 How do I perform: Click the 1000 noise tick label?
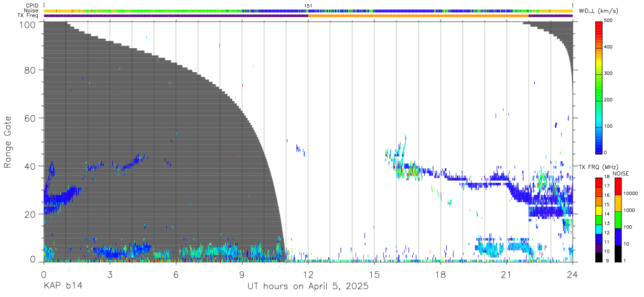630,211
